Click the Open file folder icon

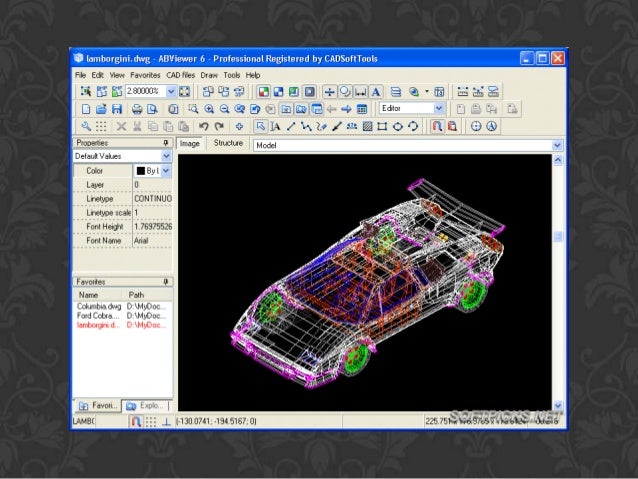101,109
